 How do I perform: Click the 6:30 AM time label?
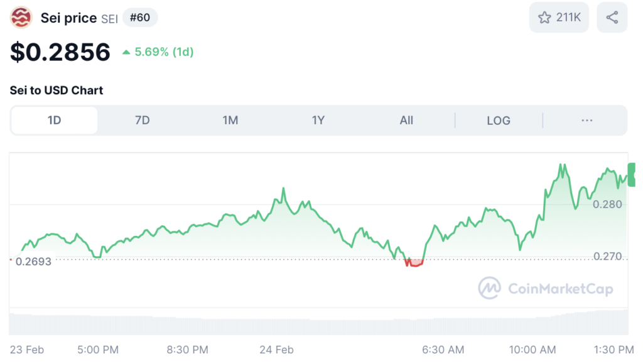tap(443, 350)
